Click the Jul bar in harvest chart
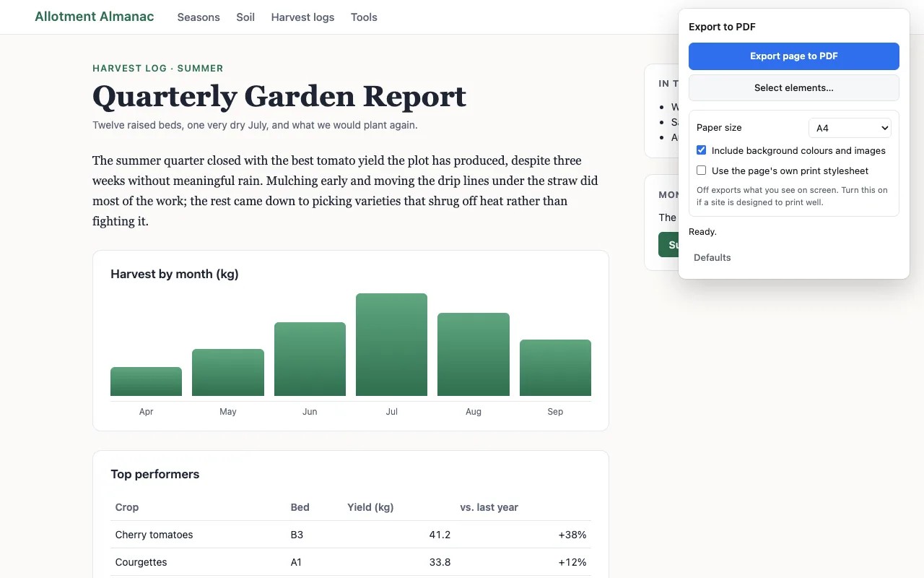 (391, 345)
